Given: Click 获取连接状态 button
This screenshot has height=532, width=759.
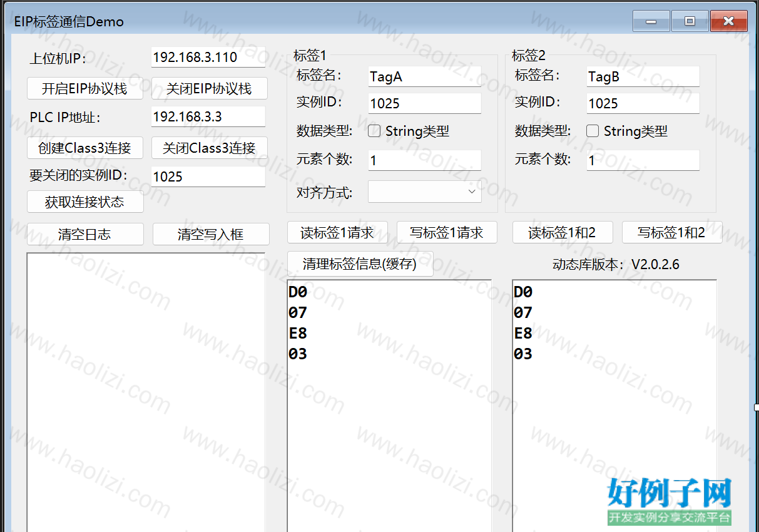Looking at the screenshot, I should 84,202.
